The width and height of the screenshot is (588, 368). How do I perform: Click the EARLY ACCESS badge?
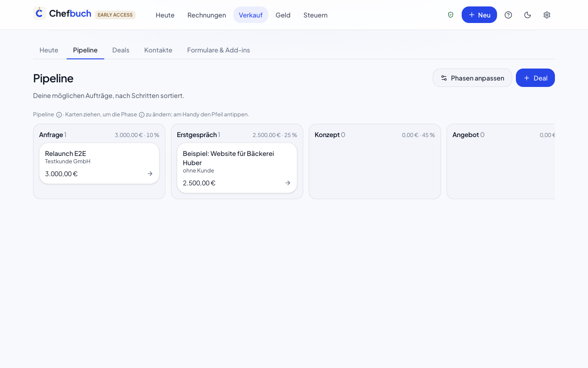115,15
